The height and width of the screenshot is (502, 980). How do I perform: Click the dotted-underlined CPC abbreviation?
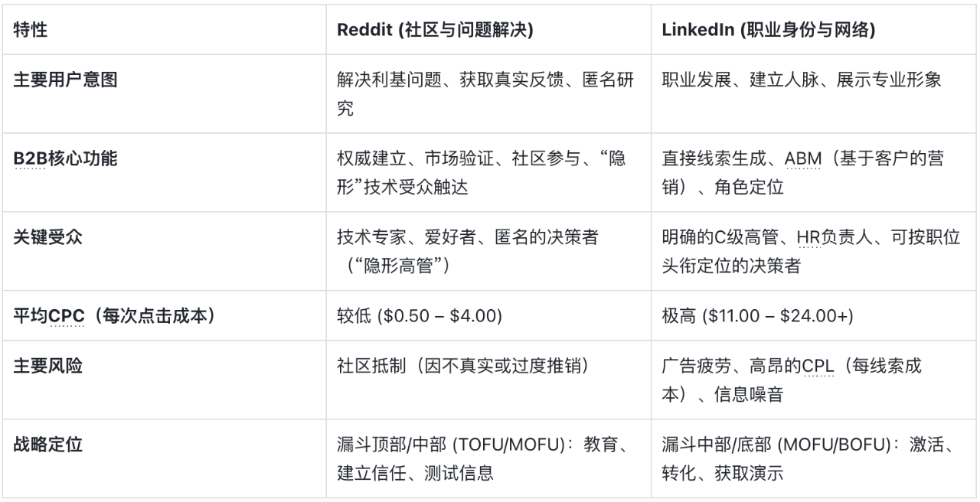tap(67, 316)
